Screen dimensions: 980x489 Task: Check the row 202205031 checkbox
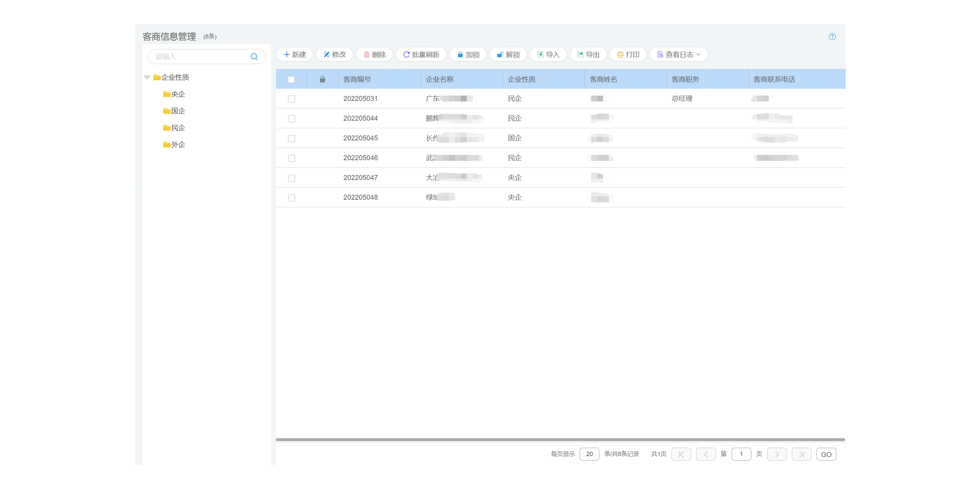point(291,99)
